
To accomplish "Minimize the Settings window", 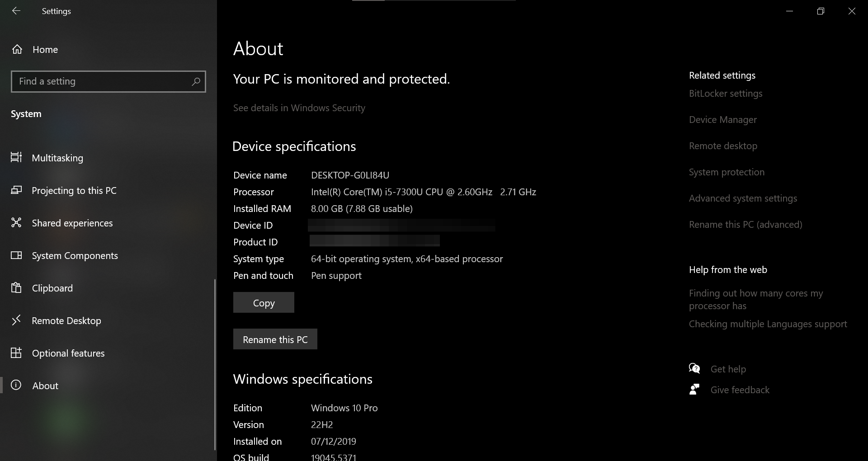I will point(790,11).
